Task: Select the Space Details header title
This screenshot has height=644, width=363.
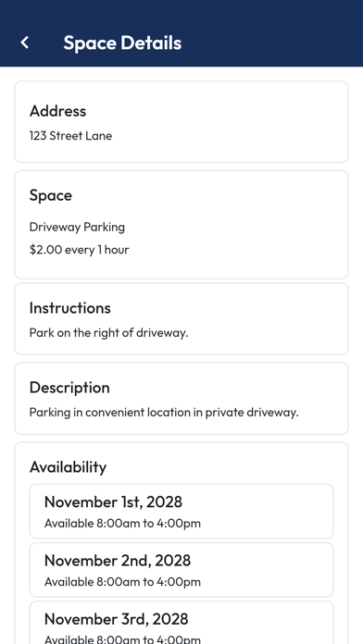Action: [x=122, y=43]
